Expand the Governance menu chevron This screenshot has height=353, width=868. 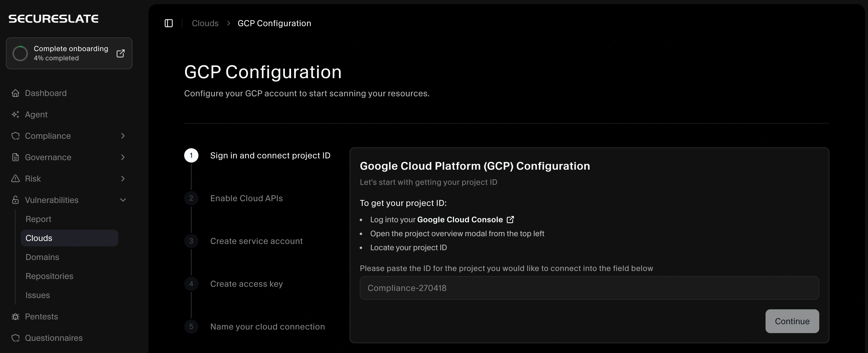click(123, 157)
